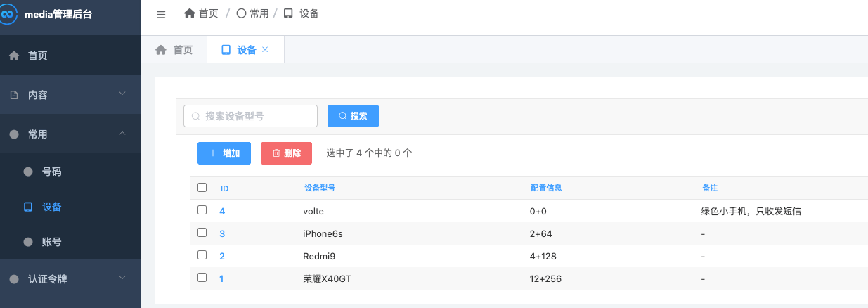Click the sidebar 首页 home icon
Viewport: 868px width, 308px height.
14,56
